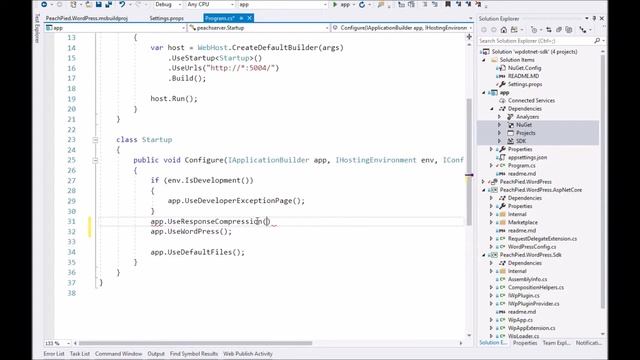Collapse the app project Dependencies node
Viewport: 640px width, 360px height.
492,109
